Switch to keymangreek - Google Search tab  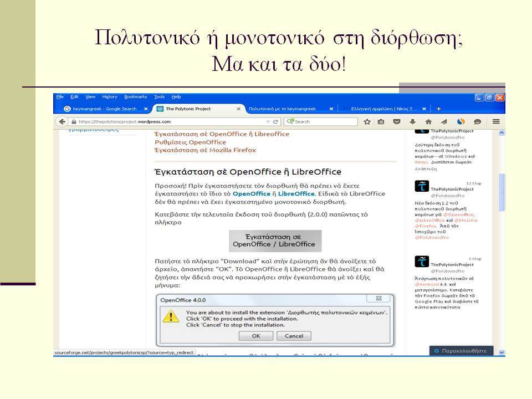[104, 109]
